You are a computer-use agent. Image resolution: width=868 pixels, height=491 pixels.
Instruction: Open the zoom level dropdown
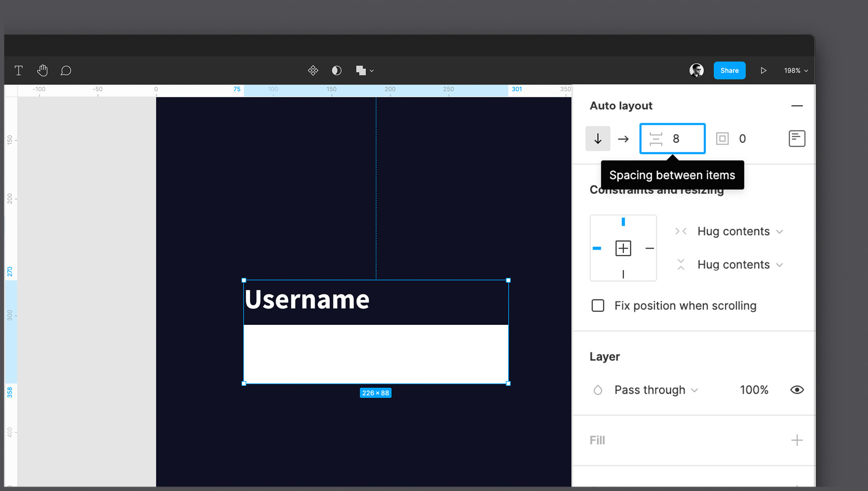(795, 70)
